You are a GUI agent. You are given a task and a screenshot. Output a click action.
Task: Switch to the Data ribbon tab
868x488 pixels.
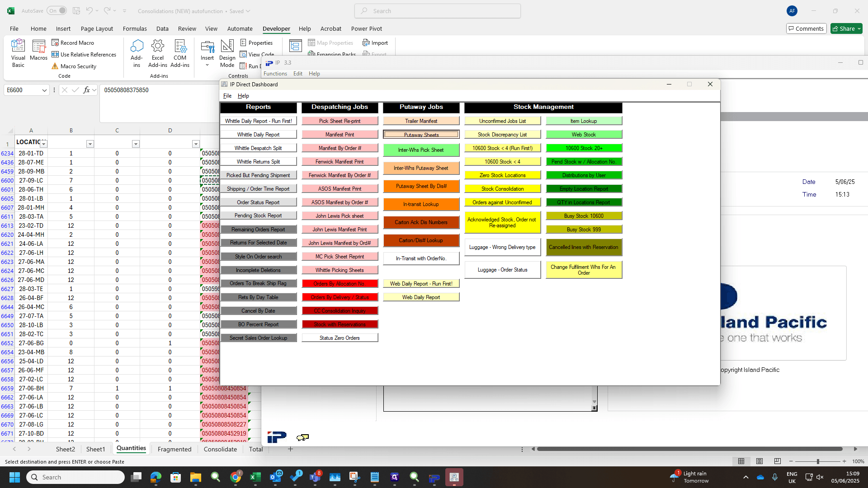click(x=162, y=28)
